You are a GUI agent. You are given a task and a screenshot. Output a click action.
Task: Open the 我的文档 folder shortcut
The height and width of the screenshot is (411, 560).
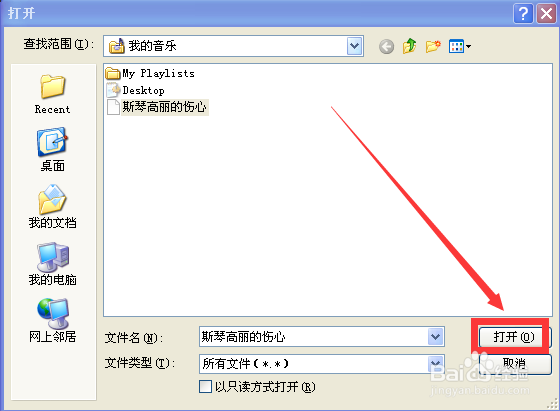point(52,207)
